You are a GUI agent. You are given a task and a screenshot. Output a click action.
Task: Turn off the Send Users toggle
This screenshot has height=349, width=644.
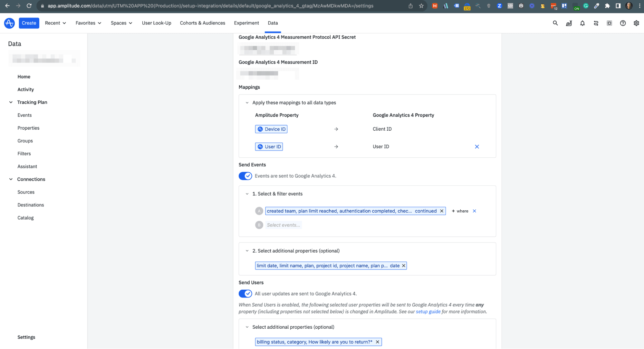(245, 294)
